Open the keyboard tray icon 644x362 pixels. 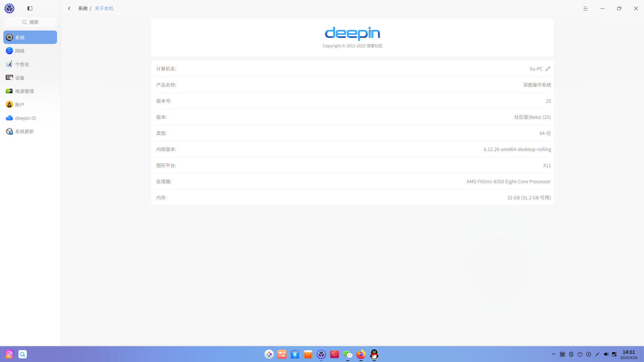pyautogui.click(x=562, y=354)
